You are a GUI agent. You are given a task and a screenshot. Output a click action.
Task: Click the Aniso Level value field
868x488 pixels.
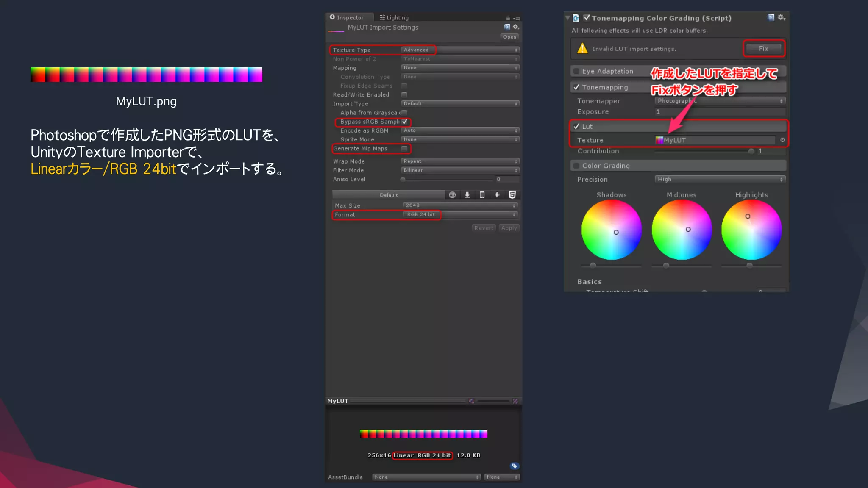click(x=507, y=180)
